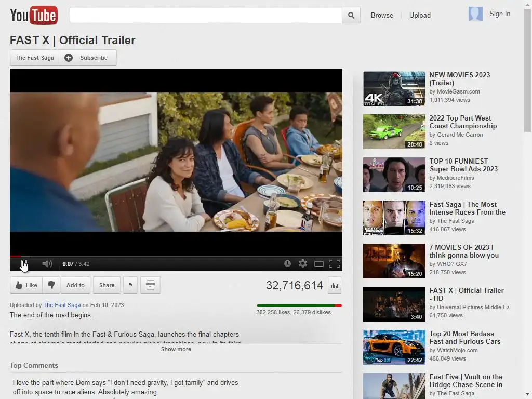Open the transcript icon button
Image resolution: width=532 pixels, height=399 pixels.
tap(150, 285)
